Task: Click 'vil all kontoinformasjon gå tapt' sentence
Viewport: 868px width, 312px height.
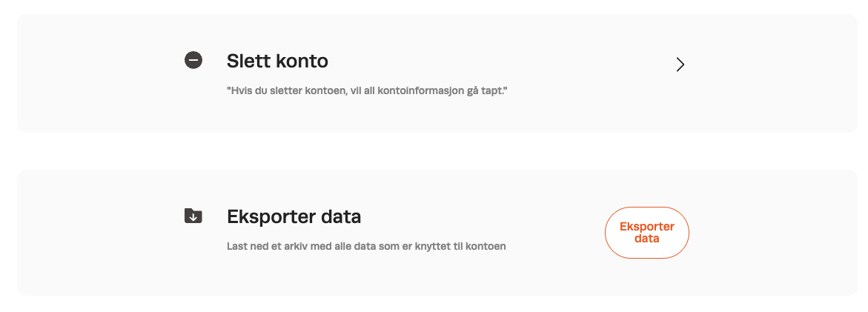Action: click(429, 90)
